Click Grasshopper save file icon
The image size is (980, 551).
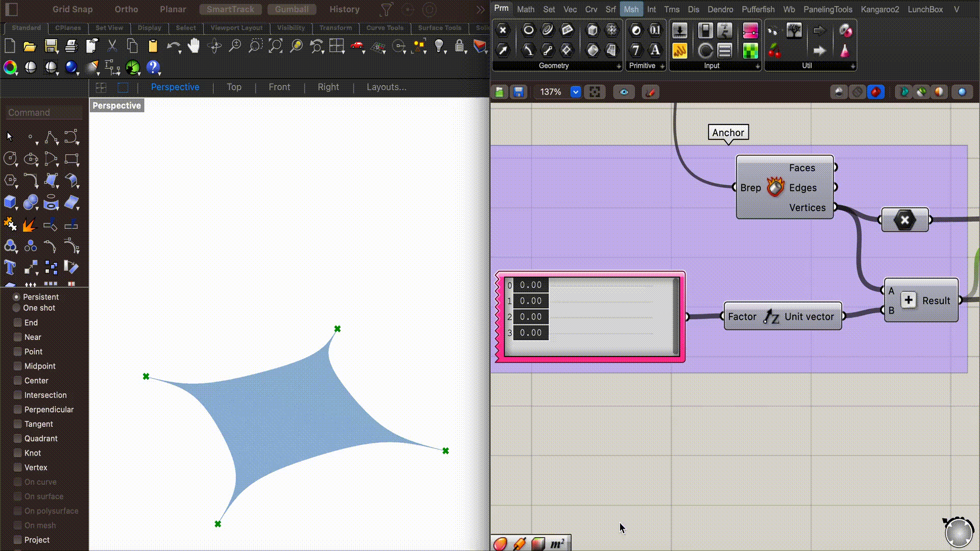pyautogui.click(x=518, y=92)
